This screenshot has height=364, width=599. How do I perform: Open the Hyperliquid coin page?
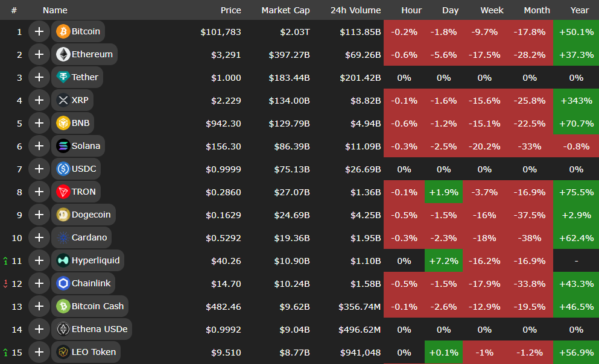click(x=95, y=260)
